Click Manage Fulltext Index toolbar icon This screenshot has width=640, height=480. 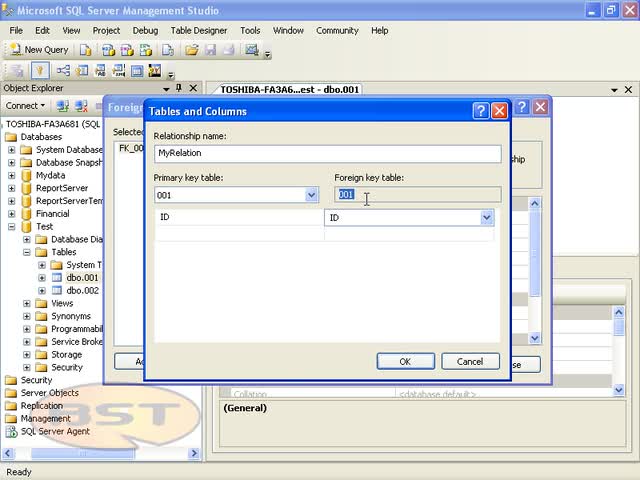pyautogui.click(x=100, y=71)
